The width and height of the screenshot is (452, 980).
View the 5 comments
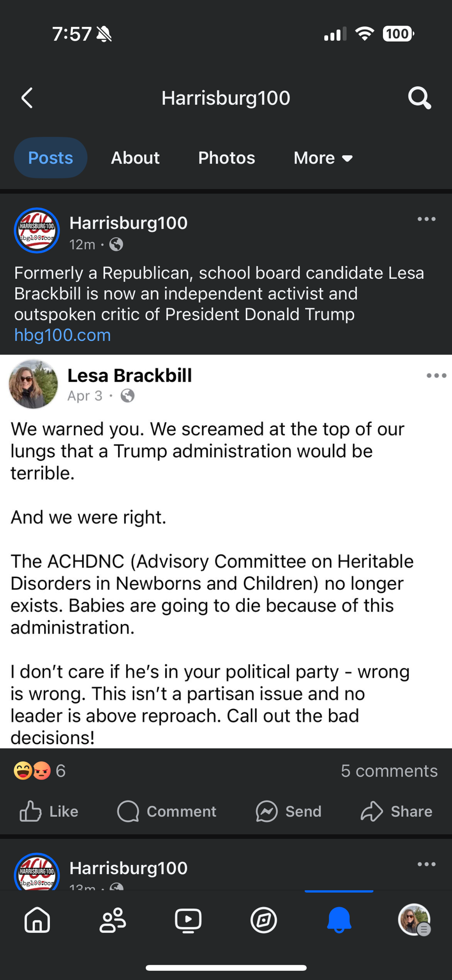pyautogui.click(x=389, y=771)
